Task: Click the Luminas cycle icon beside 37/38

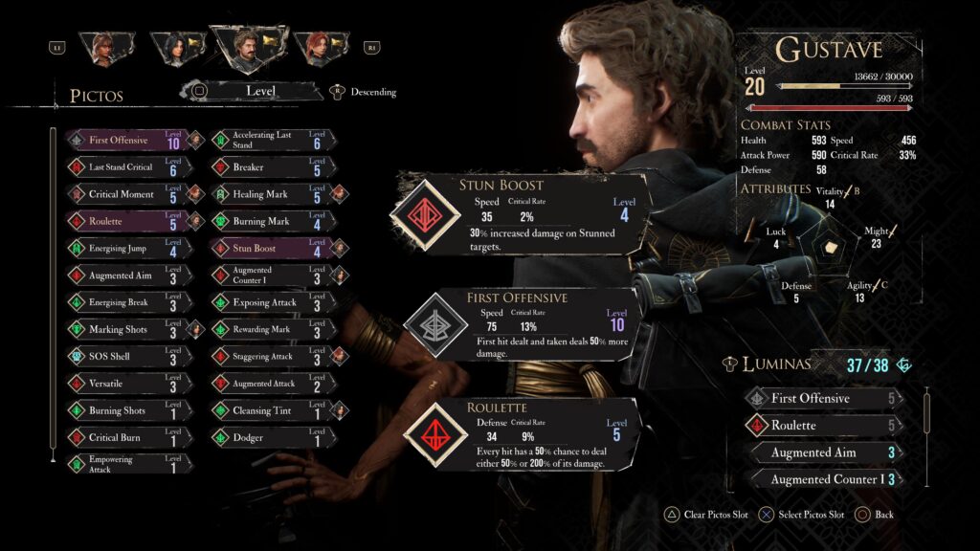Action: coord(903,365)
